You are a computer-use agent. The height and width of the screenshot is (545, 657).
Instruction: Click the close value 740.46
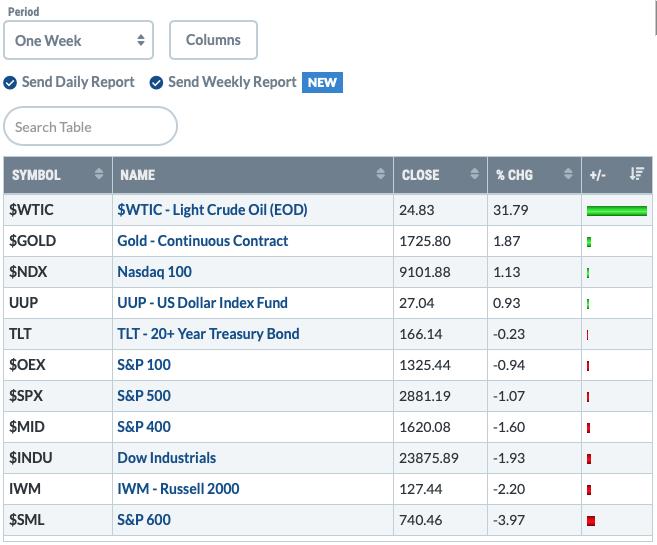pos(421,520)
